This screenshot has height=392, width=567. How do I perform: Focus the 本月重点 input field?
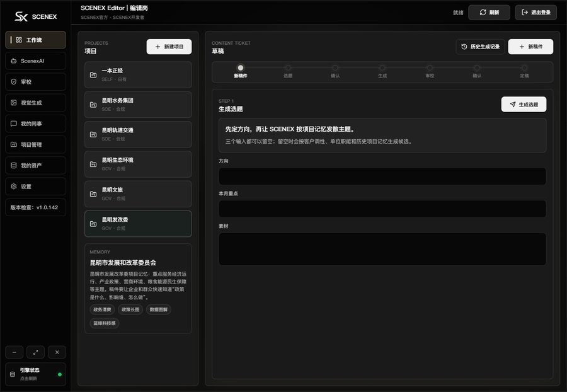click(382, 209)
